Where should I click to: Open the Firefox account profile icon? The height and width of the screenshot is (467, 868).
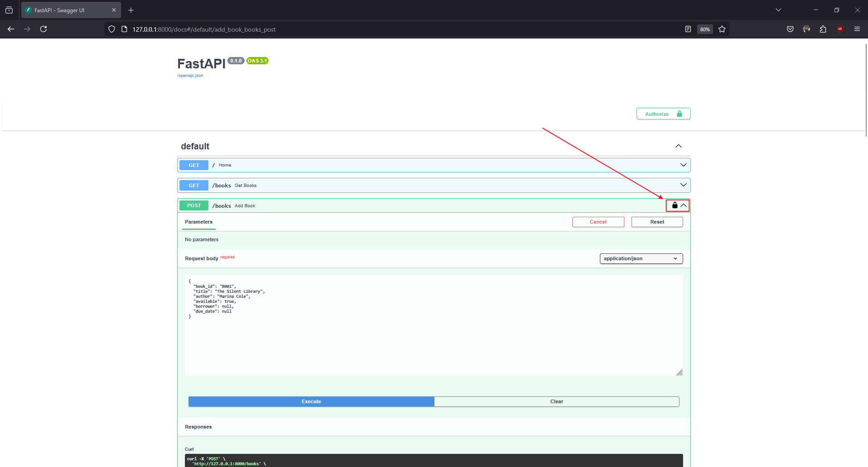pyautogui.click(x=807, y=29)
